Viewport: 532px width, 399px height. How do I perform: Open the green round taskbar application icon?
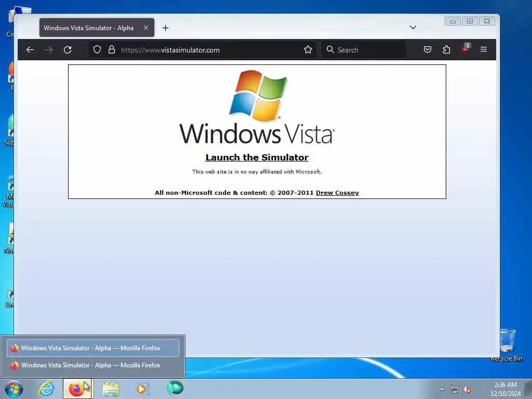[175, 388]
